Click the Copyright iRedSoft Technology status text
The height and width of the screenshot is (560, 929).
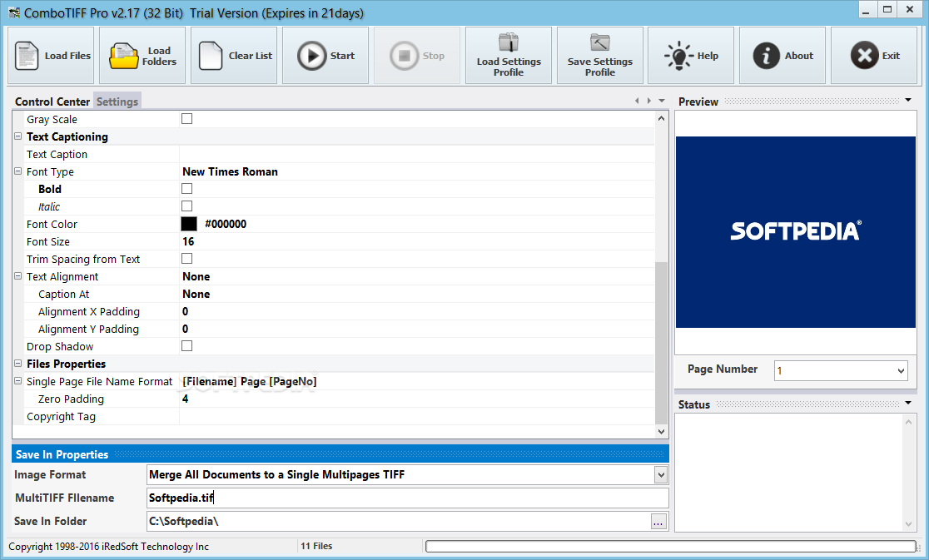coord(108,547)
